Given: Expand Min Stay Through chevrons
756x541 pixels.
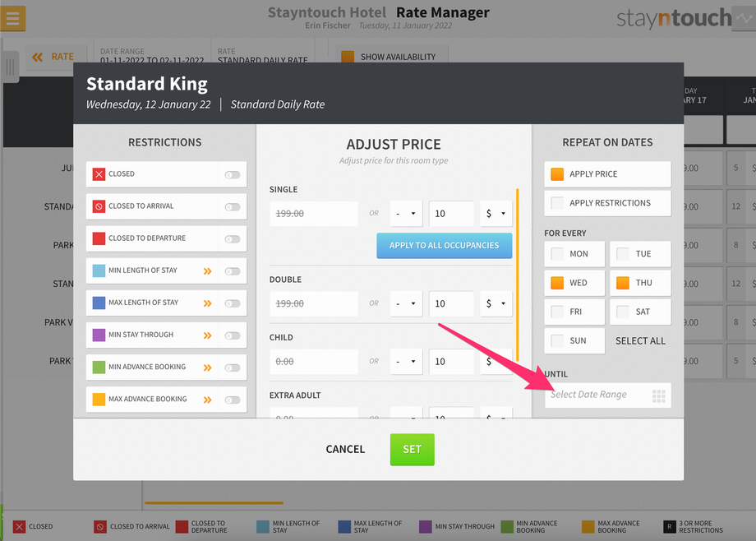Looking at the screenshot, I should [x=208, y=335].
